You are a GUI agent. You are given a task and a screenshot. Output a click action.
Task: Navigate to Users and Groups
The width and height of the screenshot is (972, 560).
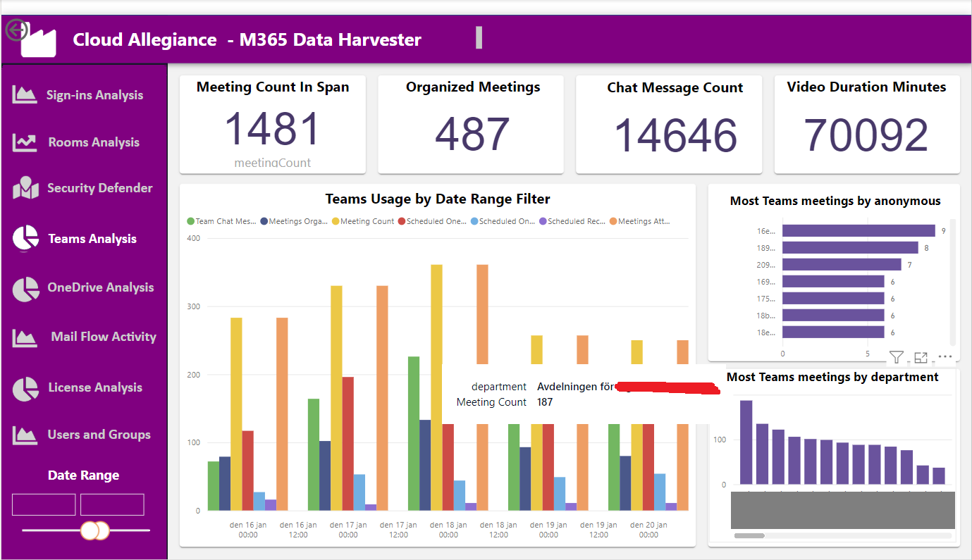point(99,435)
